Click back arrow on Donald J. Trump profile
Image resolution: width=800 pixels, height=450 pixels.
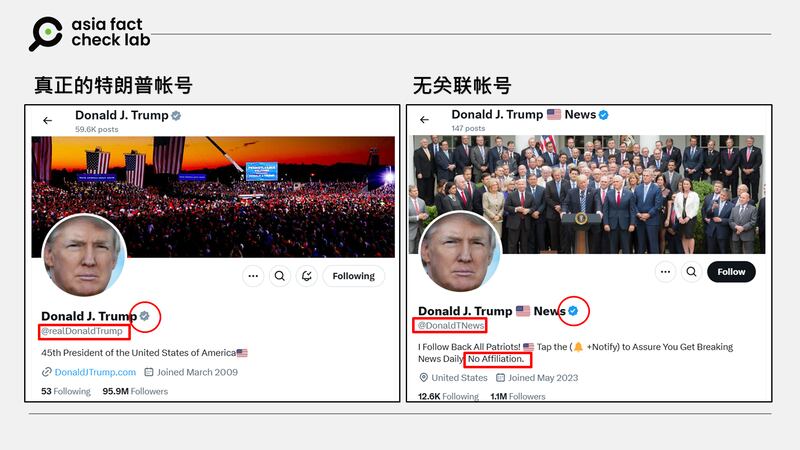point(47,120)
